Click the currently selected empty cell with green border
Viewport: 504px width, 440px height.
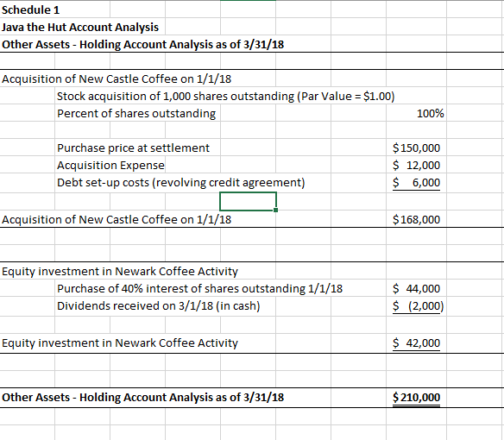248,202
